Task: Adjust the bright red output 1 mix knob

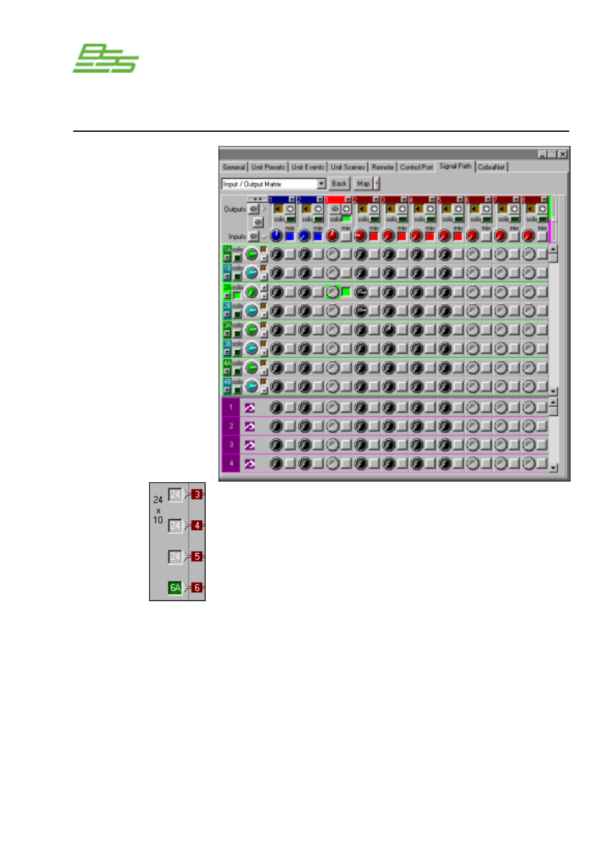Action: 332,236
